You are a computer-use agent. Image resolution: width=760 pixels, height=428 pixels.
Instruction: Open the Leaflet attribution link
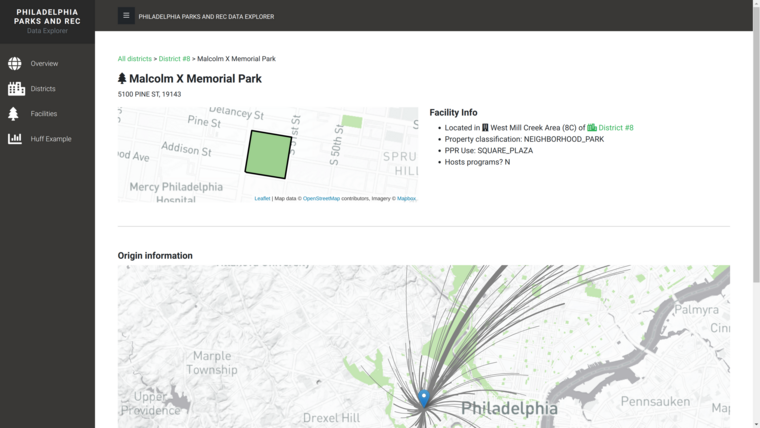(x=262, y=198)
